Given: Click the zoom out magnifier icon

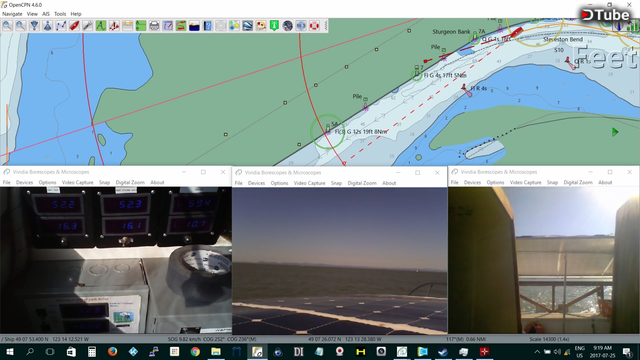Looking at the screenshot, I should (x=20, y=26).
